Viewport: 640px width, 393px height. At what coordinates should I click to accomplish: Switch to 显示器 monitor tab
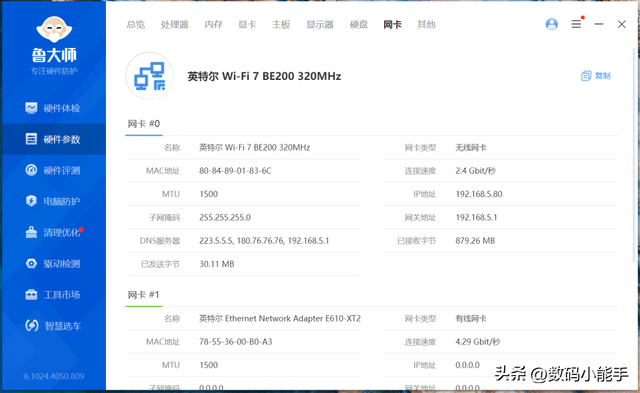point(320,24)
